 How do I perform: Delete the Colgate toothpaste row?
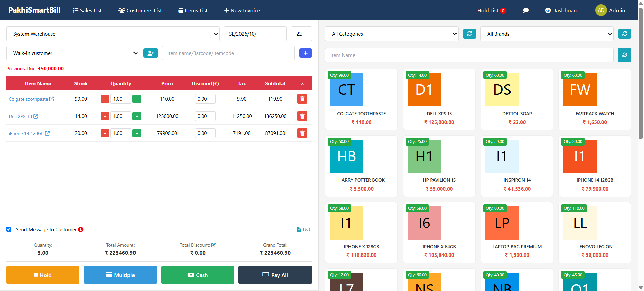[302, 99]
